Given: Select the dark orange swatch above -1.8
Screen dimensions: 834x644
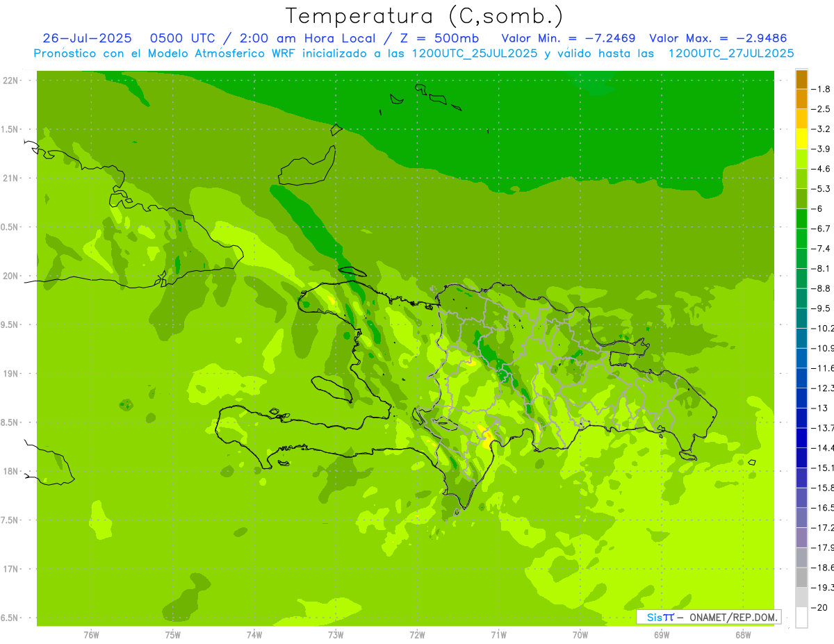Looking at the screenshot, I should coord(801,79).
